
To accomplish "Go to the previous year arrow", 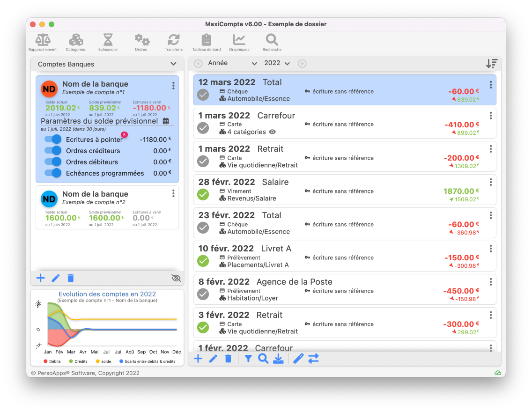I will [198, 63].
